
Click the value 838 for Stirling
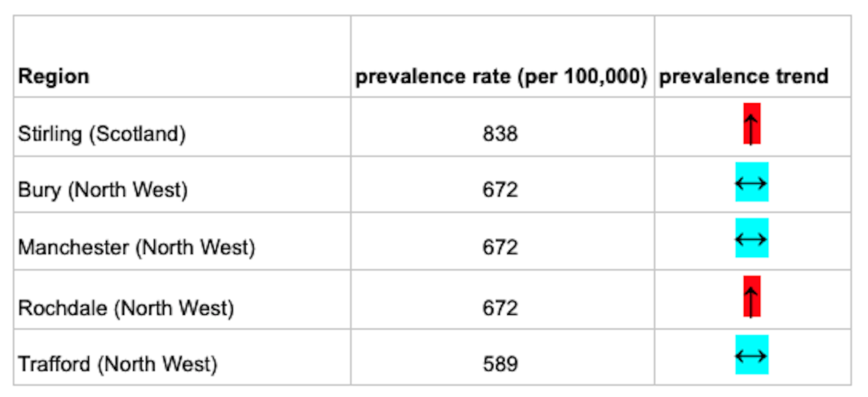[500, 134]
